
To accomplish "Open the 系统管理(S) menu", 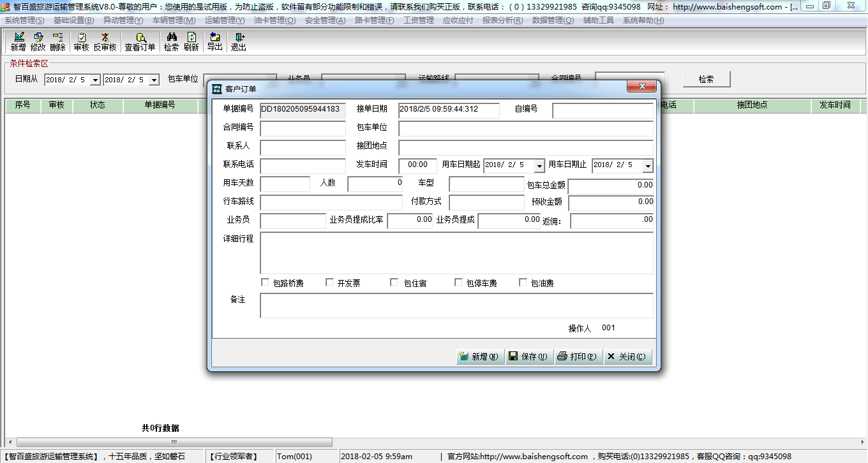I will (x=24, y=20).
